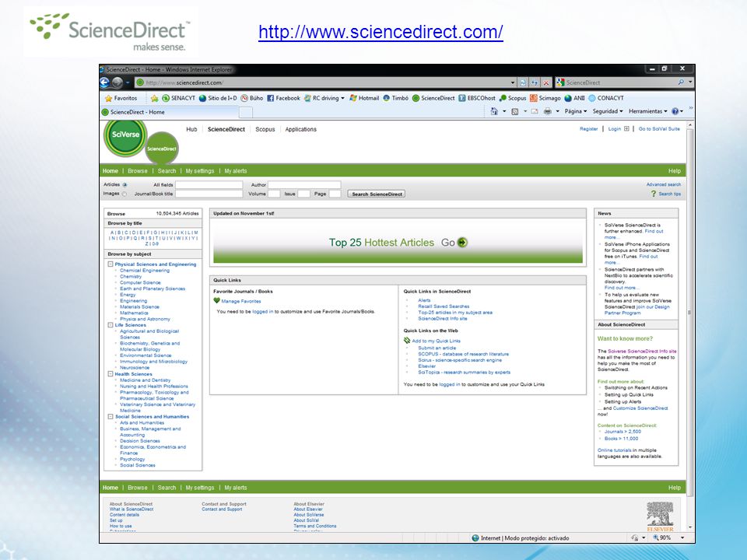Switch to Scopus product tab in header
This screenshot has height=560, width=747.
[x=265, y=129]
